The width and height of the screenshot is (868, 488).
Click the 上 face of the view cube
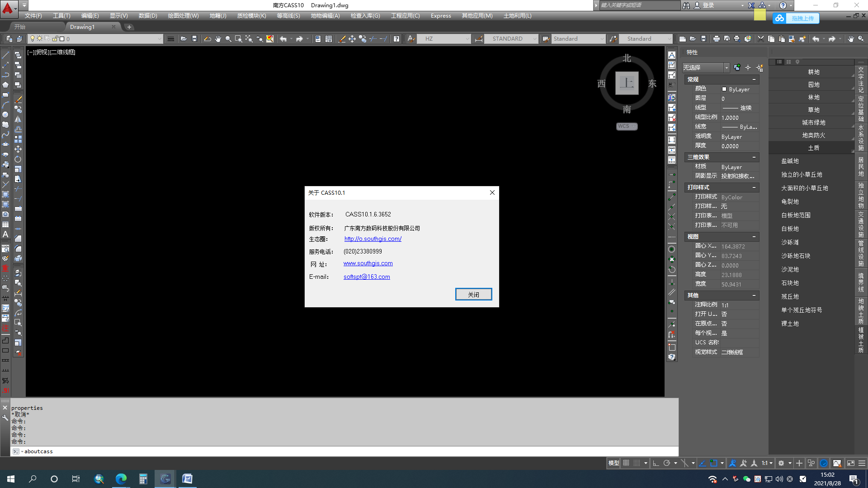(x=627, y=83)
